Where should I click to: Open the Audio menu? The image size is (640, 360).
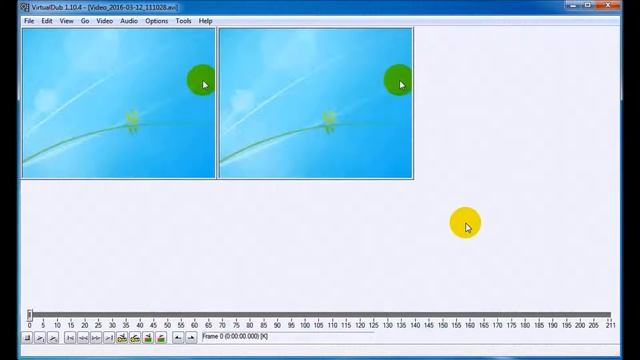tap(129, 21)
